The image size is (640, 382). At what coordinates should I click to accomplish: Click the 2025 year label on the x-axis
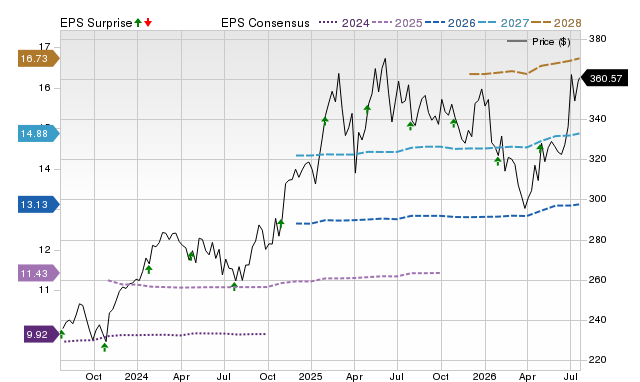[310, 376]
